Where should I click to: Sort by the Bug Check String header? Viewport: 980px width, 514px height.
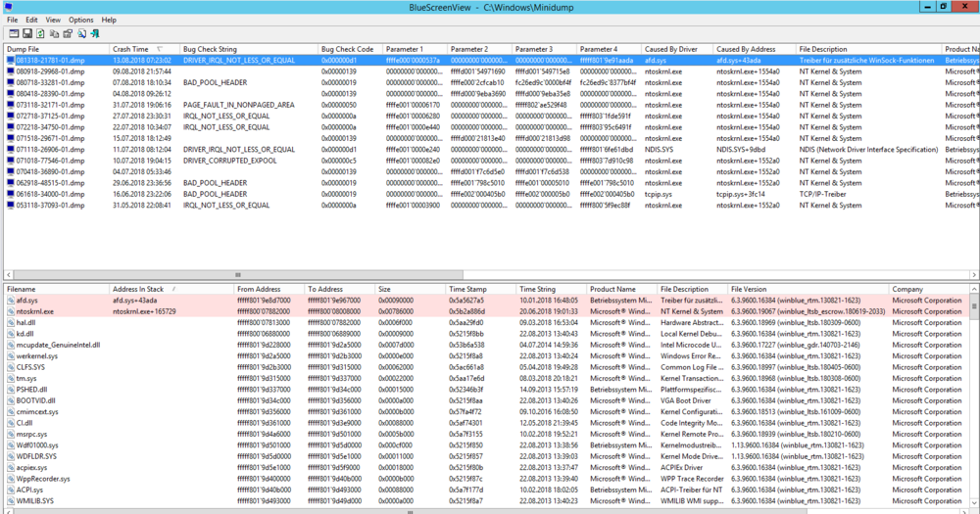(210, 49)
